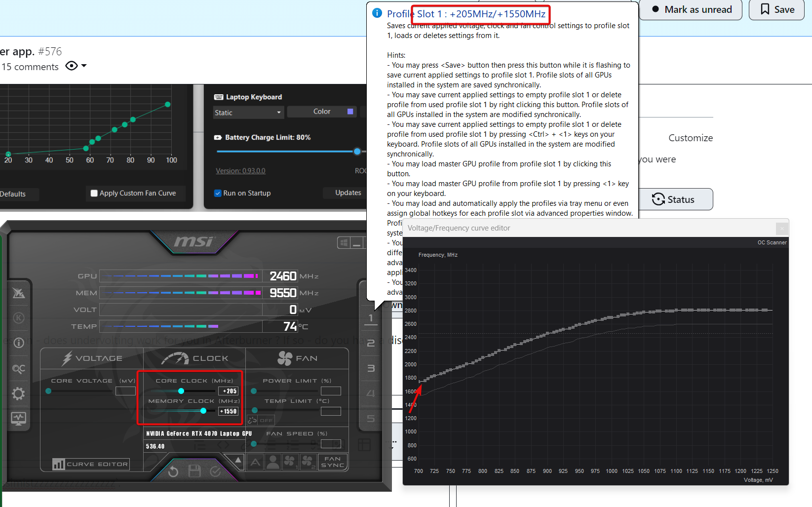Open the Version 0.93.0.0 link
Screen dimensions: 812x507
240,170
